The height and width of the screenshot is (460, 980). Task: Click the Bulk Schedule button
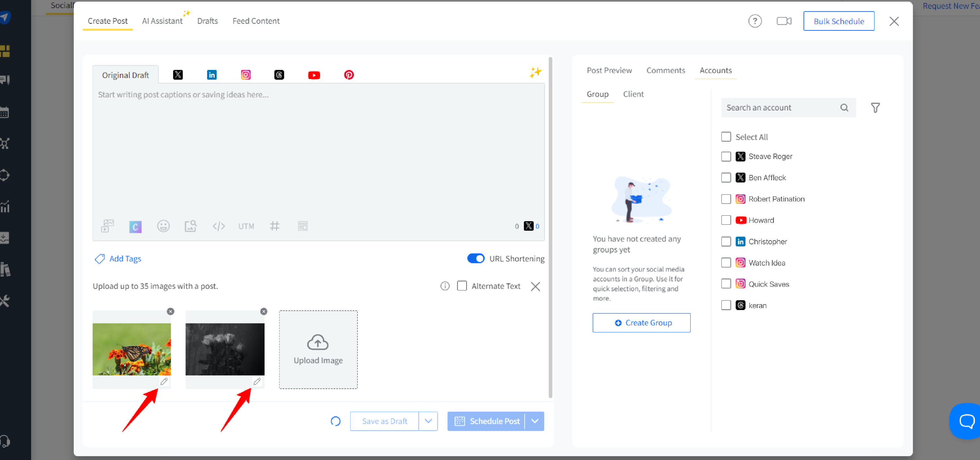[x=839, y=21]
